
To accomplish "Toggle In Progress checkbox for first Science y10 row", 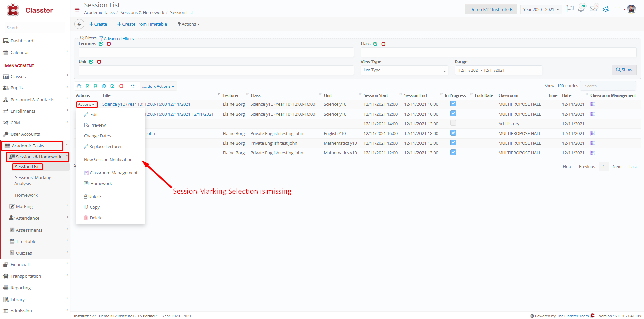I will click(453, 104).
